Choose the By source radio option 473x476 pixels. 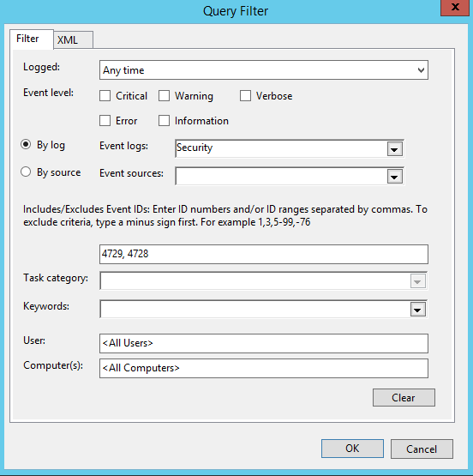(x=26, y=172)
